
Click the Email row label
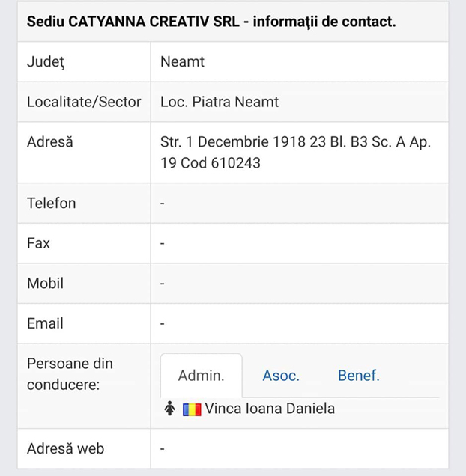(x=45, y=324)
